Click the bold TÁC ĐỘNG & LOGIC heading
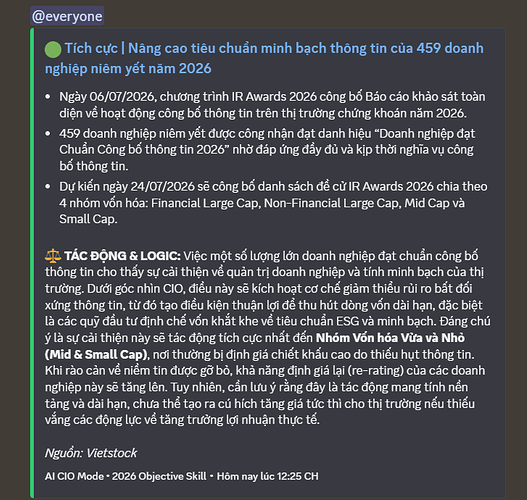Screen dimensions: 527x500 (x=122, y=256)
